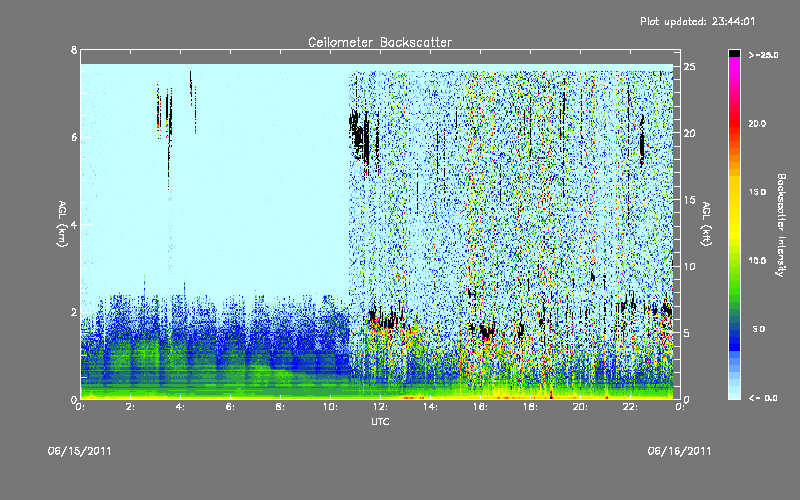The image size is (800, 500).
Task: Click the 10: hour tick on UTC axis
Action: click(330, 407)
